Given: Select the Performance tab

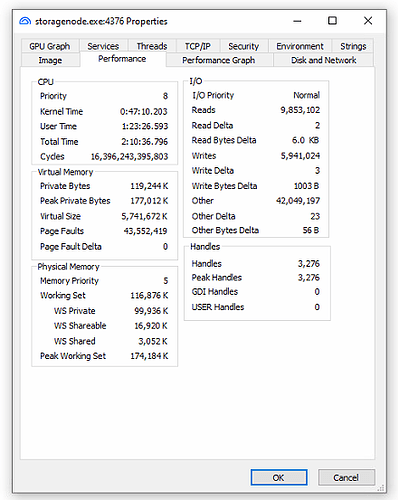Looking at the screenshot, I should 122,59.
